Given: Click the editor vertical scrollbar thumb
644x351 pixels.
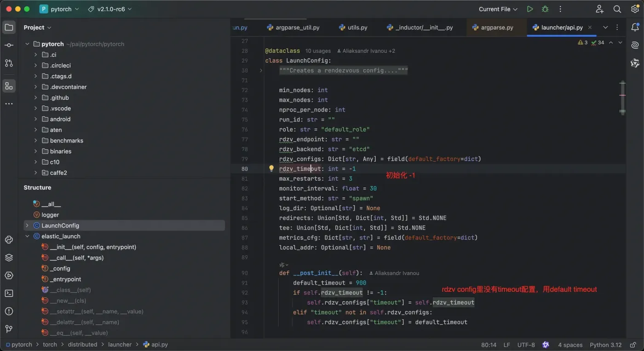Looking at the screenshot, I should click(622, 97).
